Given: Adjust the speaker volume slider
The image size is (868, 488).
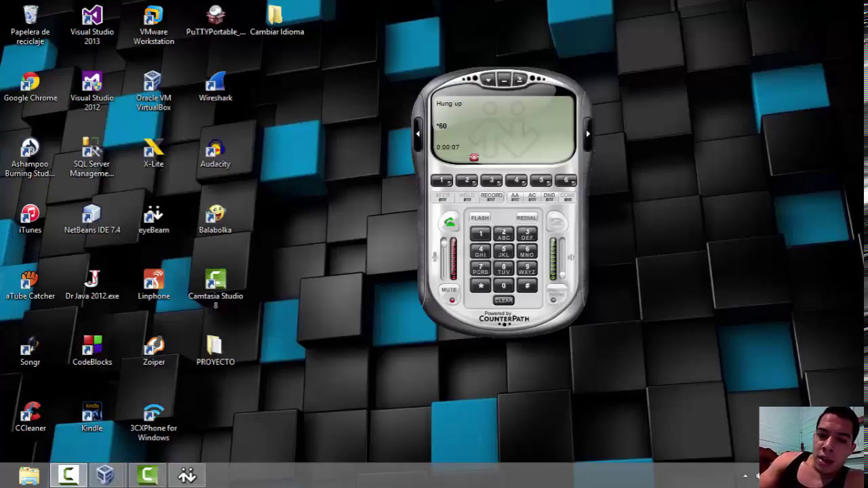Looking at the screenshot, I should [561, 258].
